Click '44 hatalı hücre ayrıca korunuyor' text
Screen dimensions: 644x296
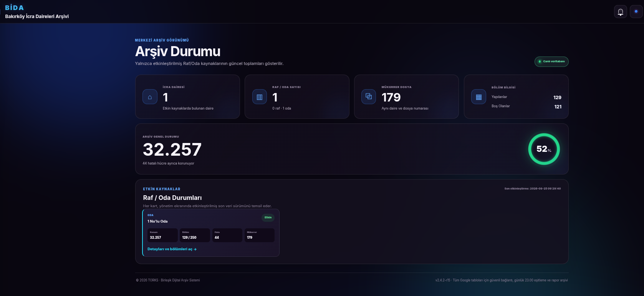click(168, 163)
